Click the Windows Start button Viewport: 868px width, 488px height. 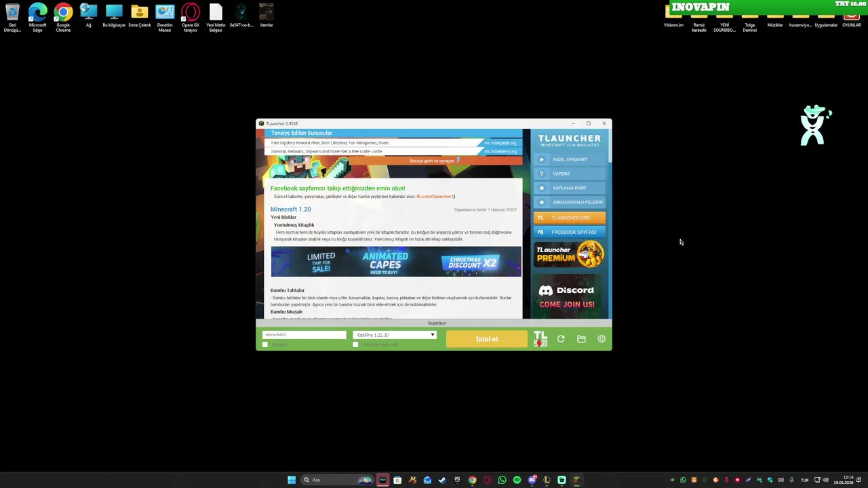click(292, 480)
